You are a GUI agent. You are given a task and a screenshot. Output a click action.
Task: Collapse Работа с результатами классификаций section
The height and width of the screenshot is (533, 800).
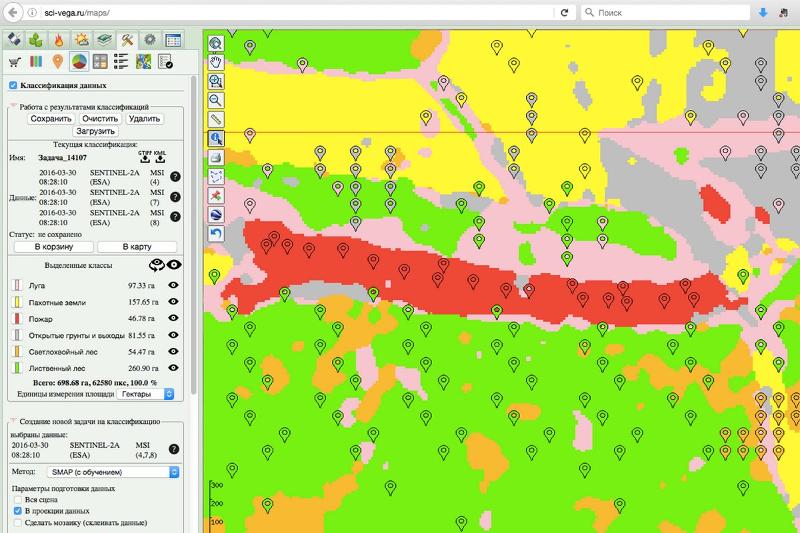[x=13, y=106]
